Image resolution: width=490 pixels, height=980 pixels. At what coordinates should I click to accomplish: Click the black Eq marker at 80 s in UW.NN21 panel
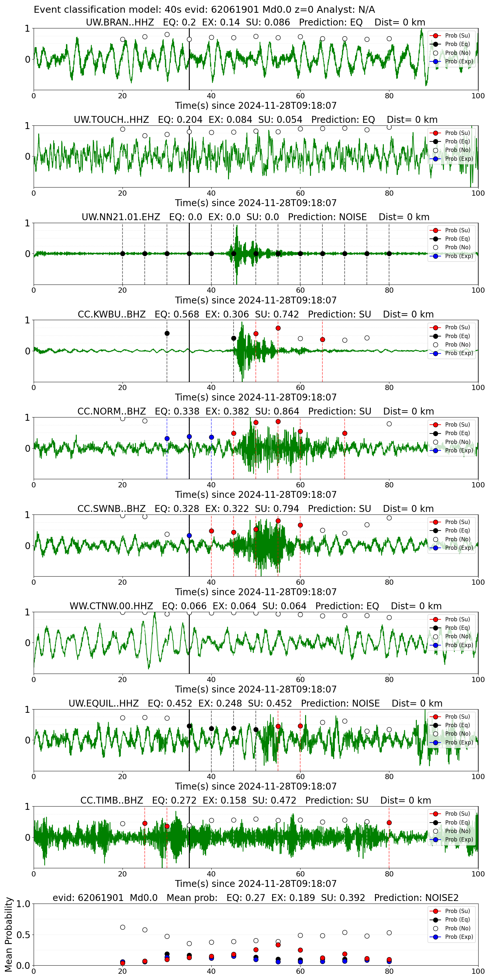[x=389, y=254]
